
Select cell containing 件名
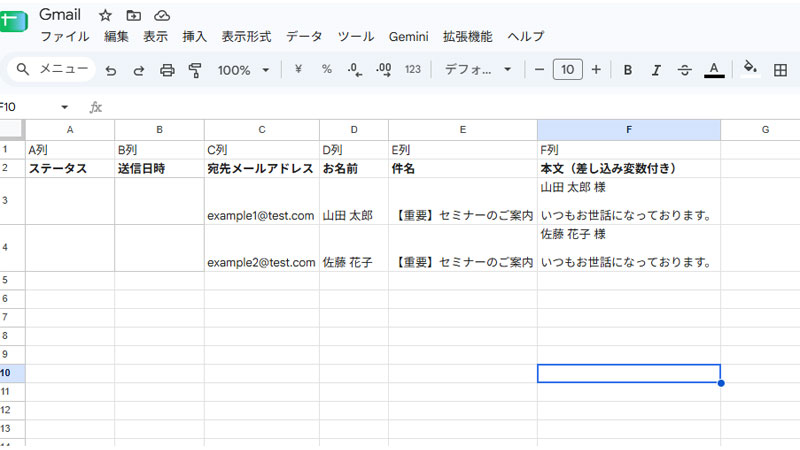coord(463,168)
